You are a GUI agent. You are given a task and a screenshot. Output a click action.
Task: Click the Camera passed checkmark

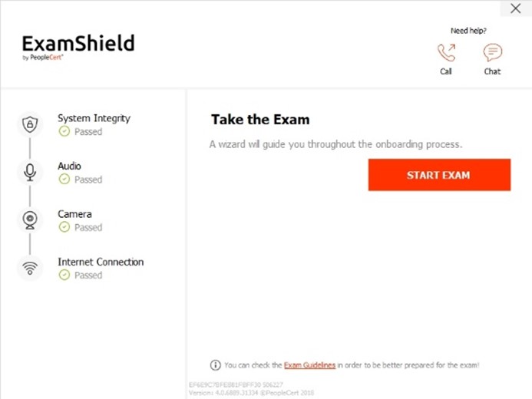(x=64, y=227)
